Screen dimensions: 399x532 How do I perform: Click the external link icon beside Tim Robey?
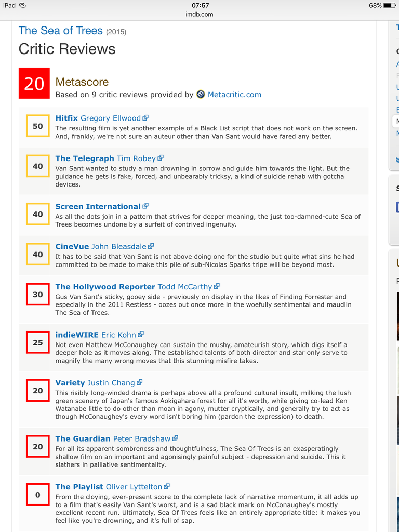coord(161,158)
